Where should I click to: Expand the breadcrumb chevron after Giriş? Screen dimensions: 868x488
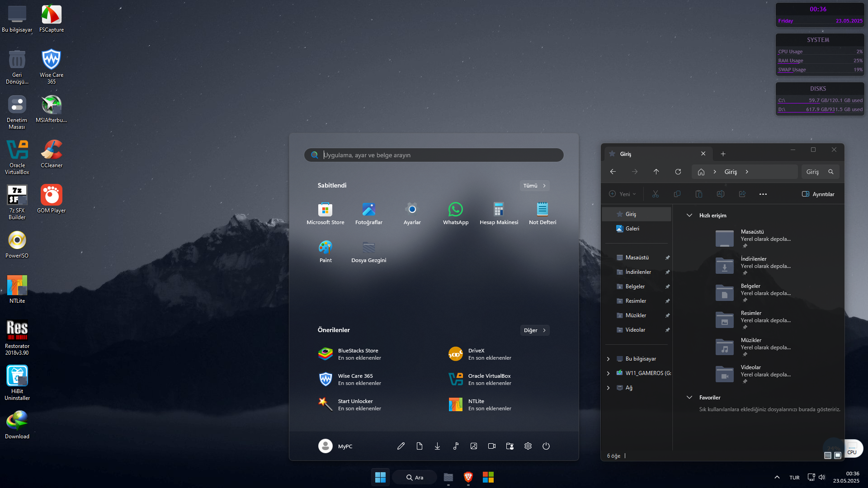(747, 172)
